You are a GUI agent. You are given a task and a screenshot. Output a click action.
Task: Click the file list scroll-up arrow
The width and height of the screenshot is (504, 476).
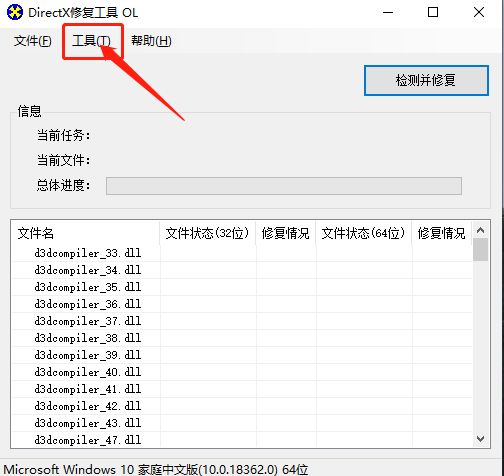point(480,230)
